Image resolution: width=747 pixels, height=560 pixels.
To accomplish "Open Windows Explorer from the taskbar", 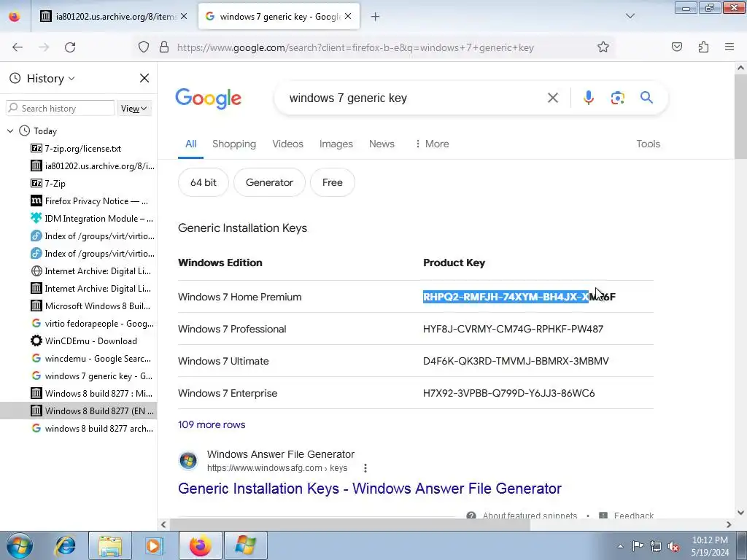I will pyautogui.click(x=110, y=545).
